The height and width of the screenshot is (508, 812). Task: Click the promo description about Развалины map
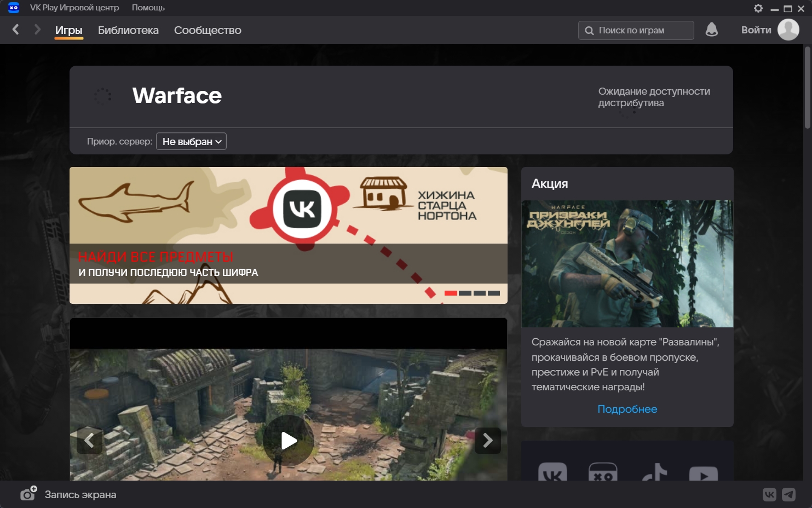pos(625,364)
